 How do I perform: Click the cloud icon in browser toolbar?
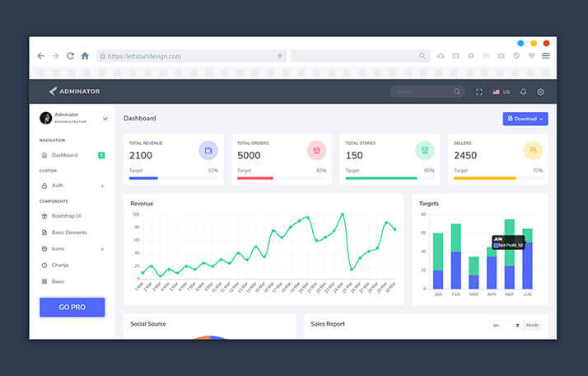point(441,56)
